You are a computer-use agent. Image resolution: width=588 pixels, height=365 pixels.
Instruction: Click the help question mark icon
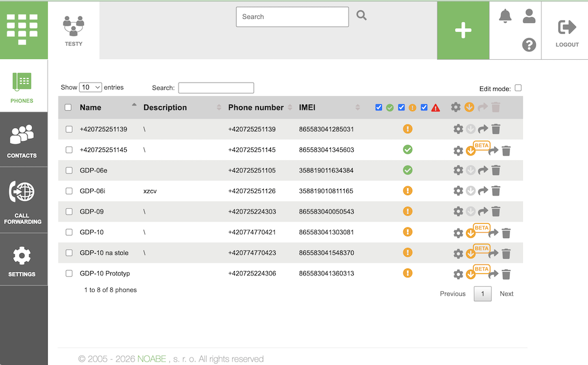pos(529,45)
